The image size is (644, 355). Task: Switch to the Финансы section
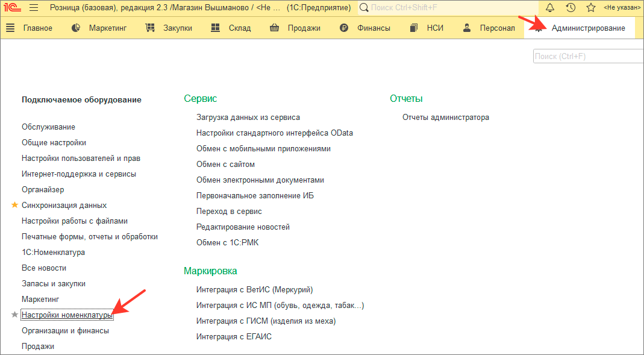[x=374, y=28]
